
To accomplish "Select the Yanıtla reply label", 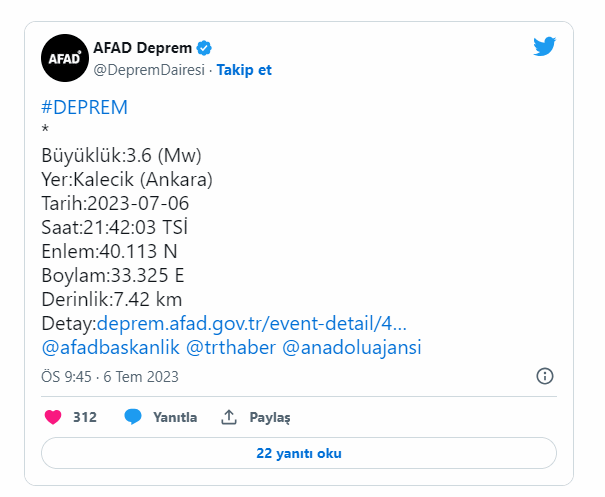I will [175, 417].
